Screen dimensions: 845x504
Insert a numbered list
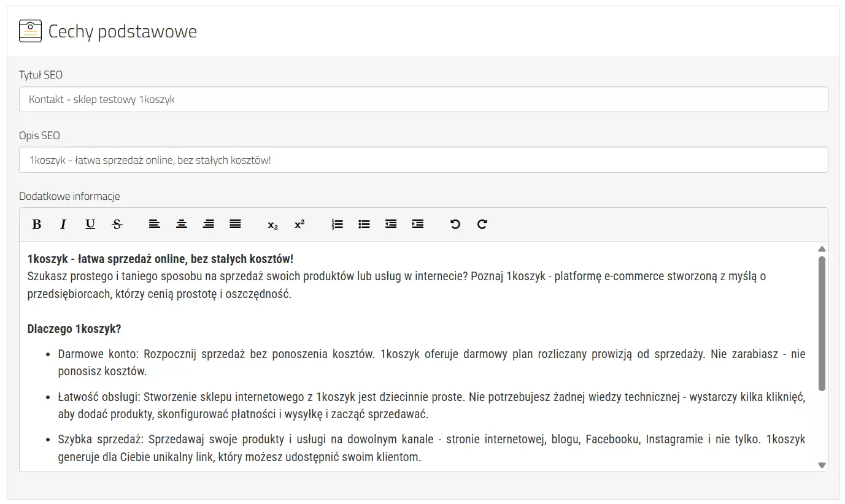click(x=337, y=224)
